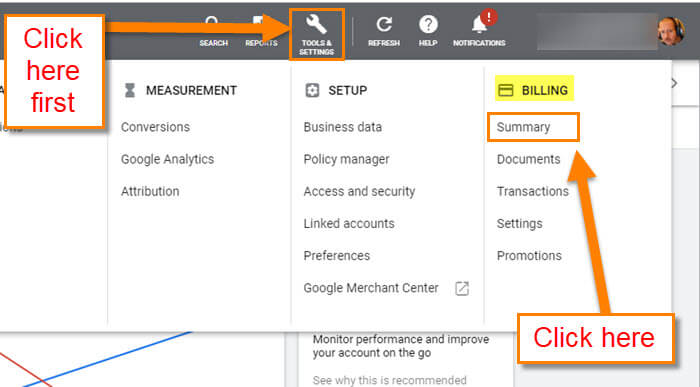The image size is (700, 387).
Task: Choose Access and security
Action: tap(359, 191)
